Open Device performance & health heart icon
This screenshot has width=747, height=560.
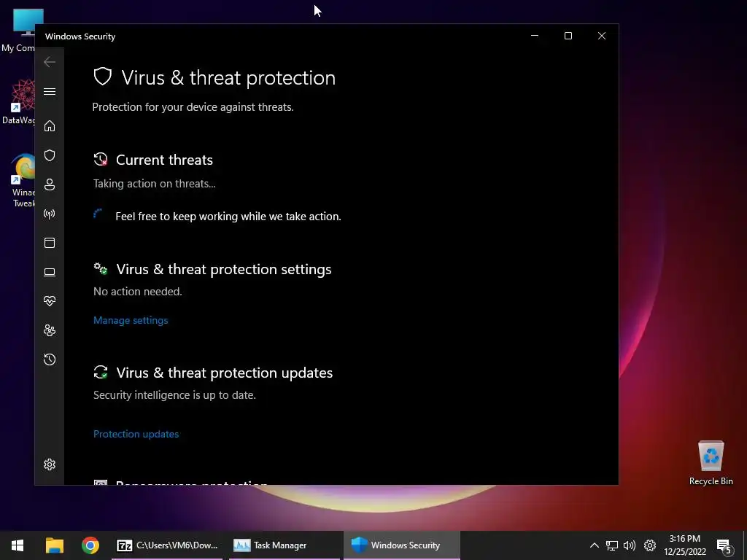(50, 301)
